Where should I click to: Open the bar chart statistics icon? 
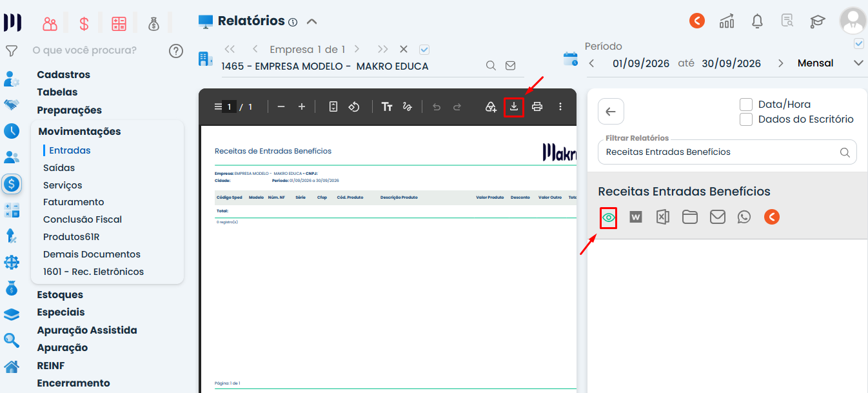727,21
